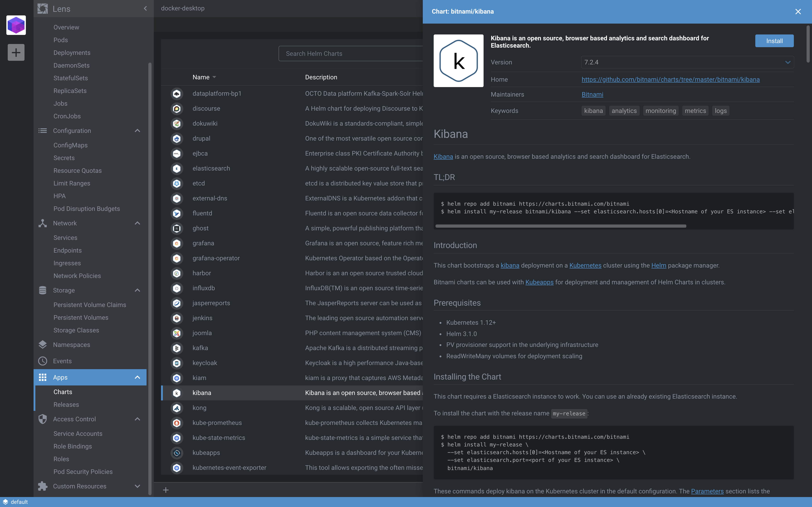Select the keycloak chart row
The image size is (812, 507).
[292, 363]
